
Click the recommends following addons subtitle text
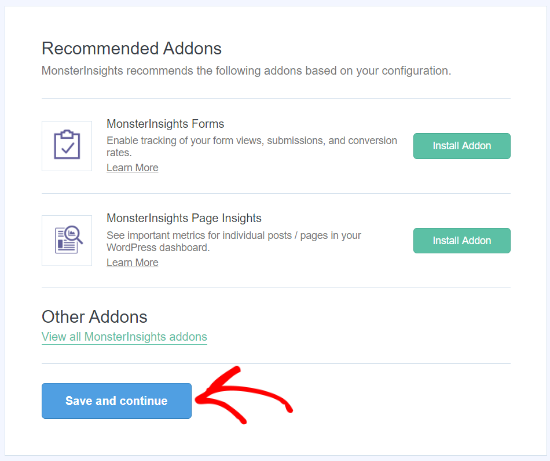pyautogui.click(x=246, y=71)
